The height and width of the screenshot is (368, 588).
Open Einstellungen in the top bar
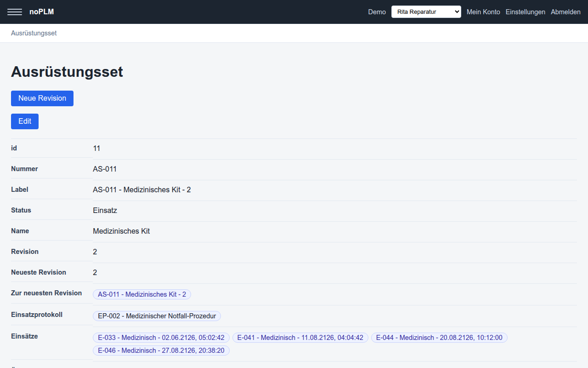(526, 12)
